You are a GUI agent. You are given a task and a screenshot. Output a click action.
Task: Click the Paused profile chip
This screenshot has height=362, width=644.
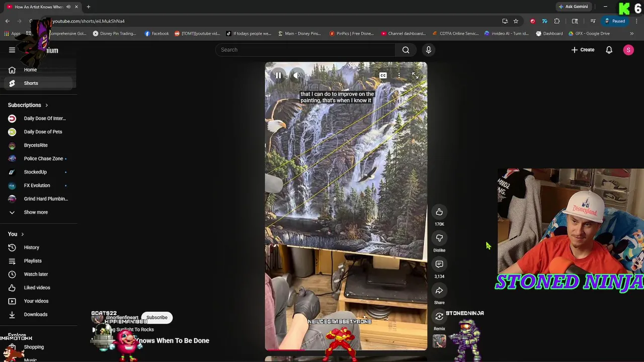[615, 21]
